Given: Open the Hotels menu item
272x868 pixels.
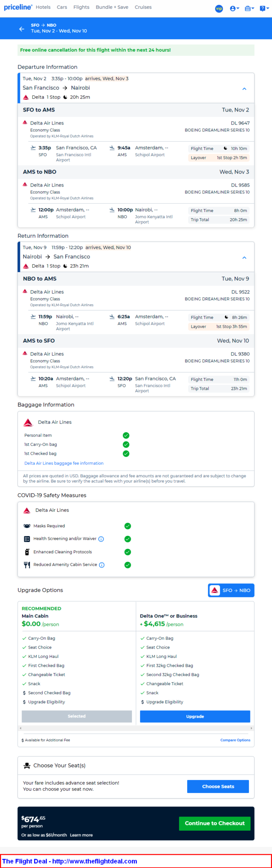Looking at the screenshot, I should (43, 7).
